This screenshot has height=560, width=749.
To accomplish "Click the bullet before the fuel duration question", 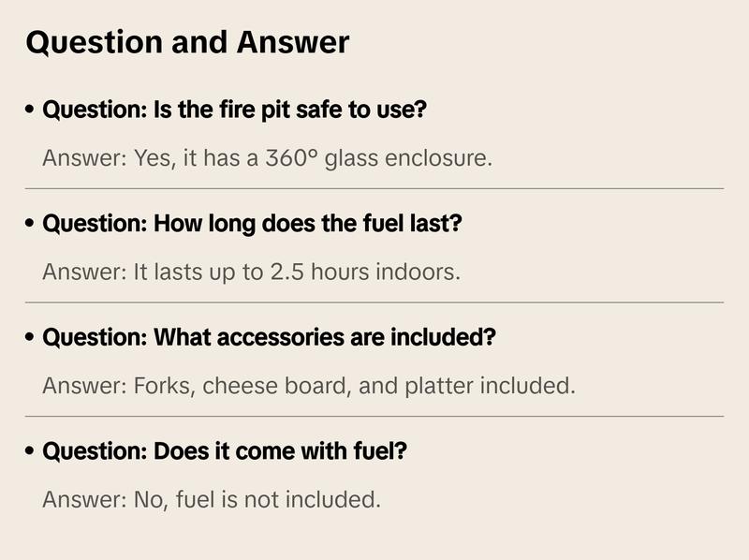I will [32, 224].
